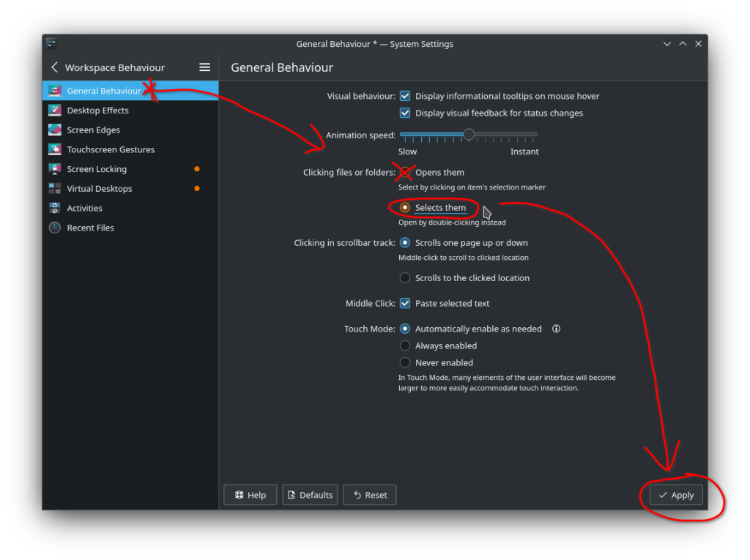Click the Virtual Desktops icon
This screenshot has width=750, height=560.
55,189
